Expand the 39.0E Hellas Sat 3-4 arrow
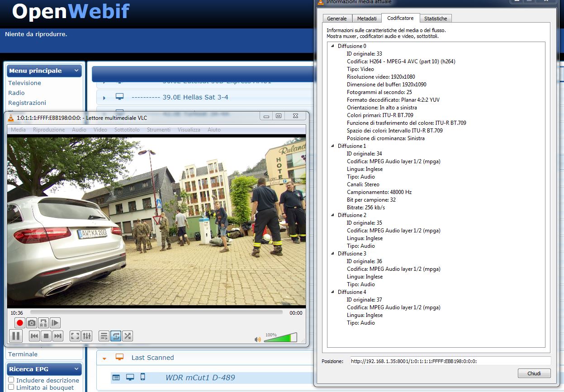The image size is (564, 392). [104, 98]
